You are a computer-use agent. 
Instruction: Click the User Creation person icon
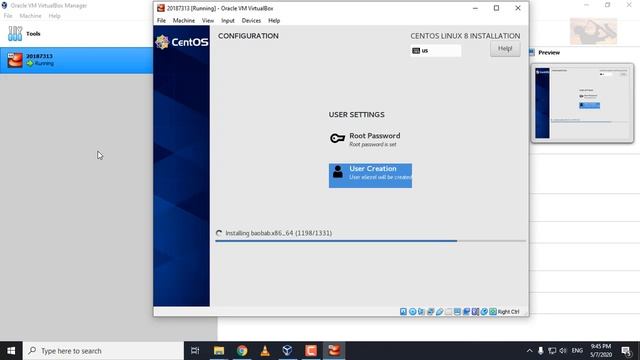click(338, 172)
